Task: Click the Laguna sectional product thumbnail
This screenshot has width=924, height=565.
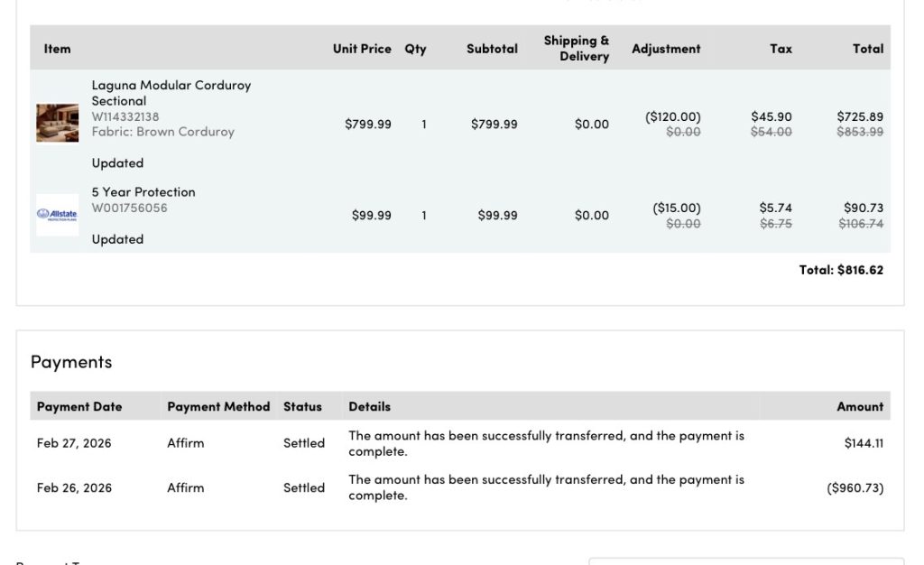Action: [57, 123]
